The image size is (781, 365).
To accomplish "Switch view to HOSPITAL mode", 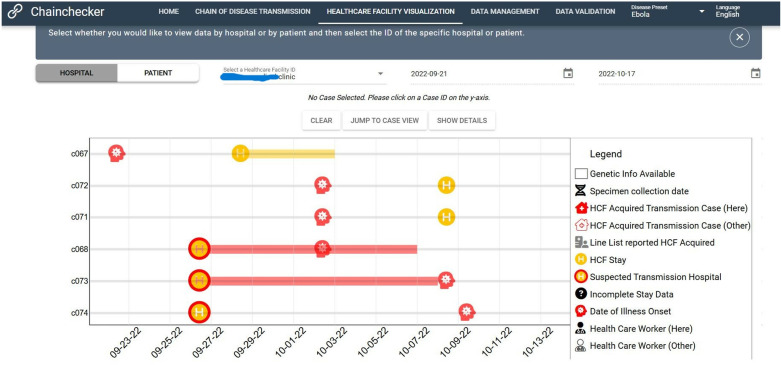I will click(x=77, y=73).
